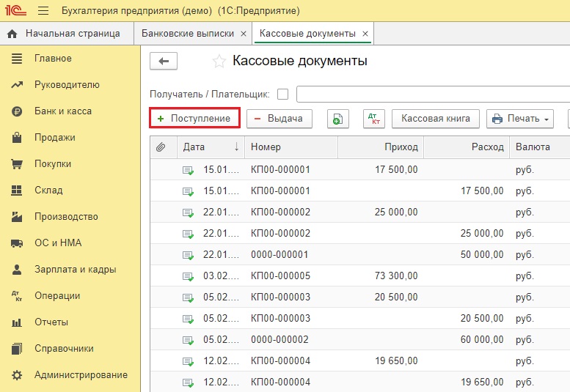
Task: Show Дт/Кт postings toolbar icon
Action: [x=373, y=119]
